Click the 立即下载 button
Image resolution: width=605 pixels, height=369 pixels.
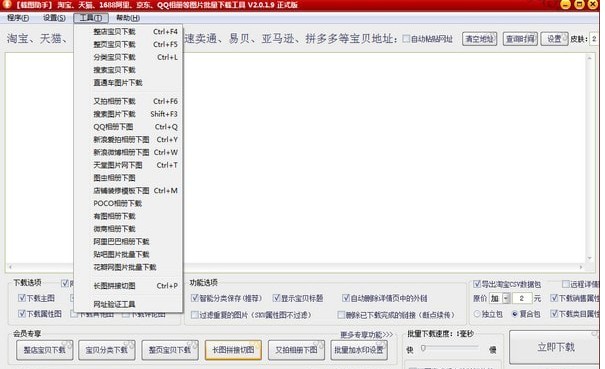pos(556,347)
